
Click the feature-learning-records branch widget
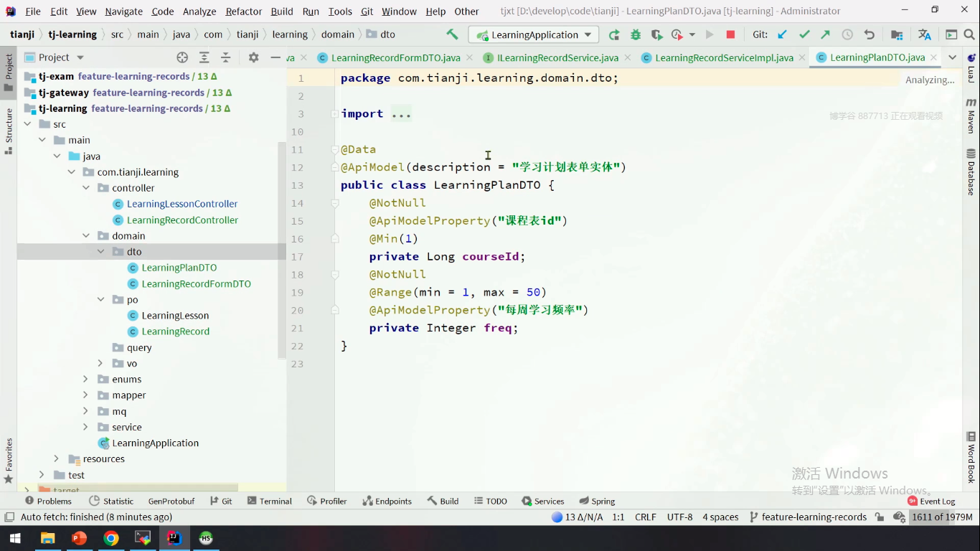tap(807, 517)
